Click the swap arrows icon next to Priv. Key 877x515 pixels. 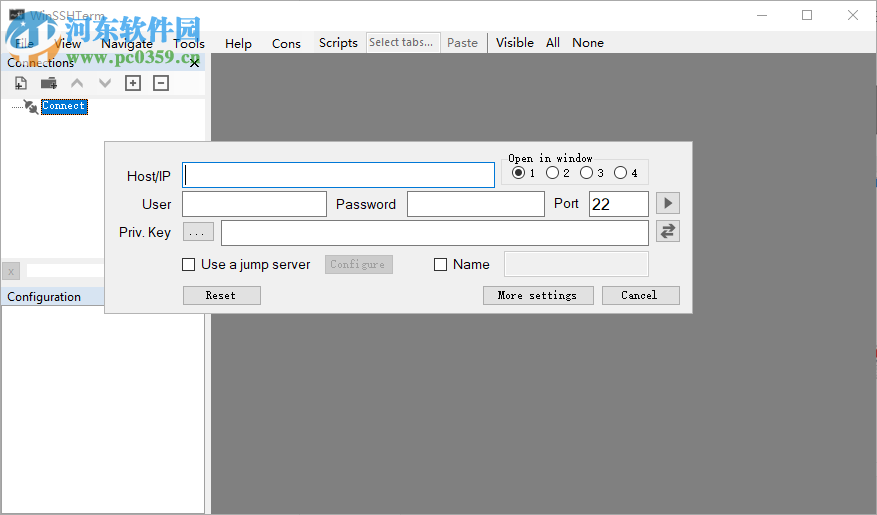[668, 231]
